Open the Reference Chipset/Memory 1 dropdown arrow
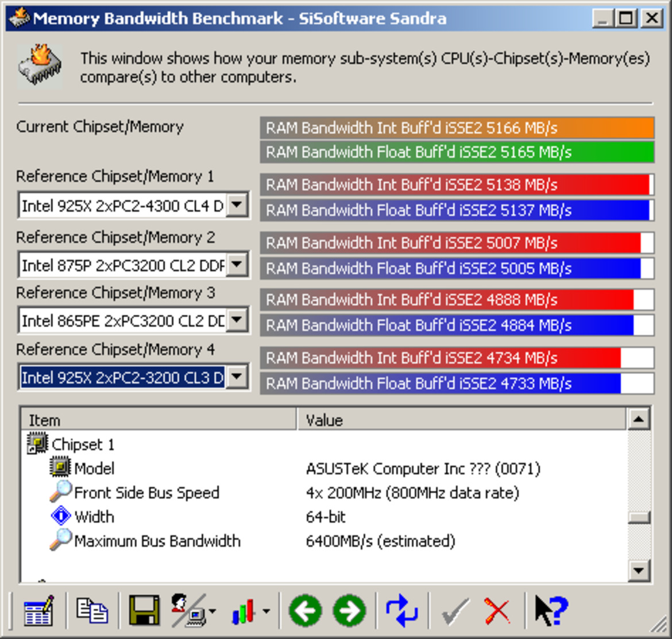The width and height of the screenshot is (672, 639). 237,205
